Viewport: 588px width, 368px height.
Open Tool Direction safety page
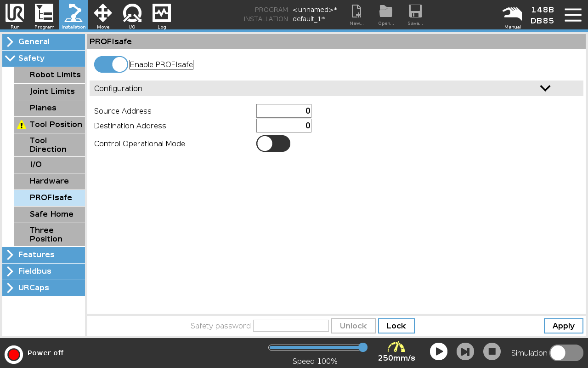tap(49, 145)
